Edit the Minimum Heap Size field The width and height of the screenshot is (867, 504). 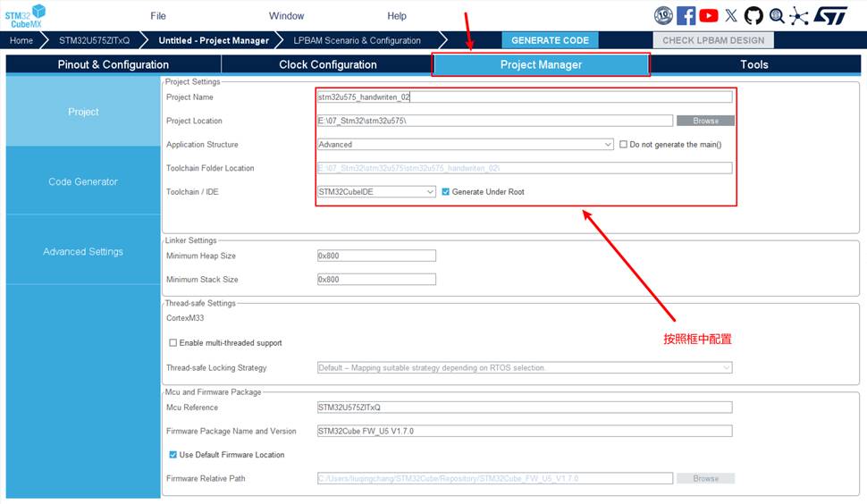pyautogui.click(x=376, y=256)
